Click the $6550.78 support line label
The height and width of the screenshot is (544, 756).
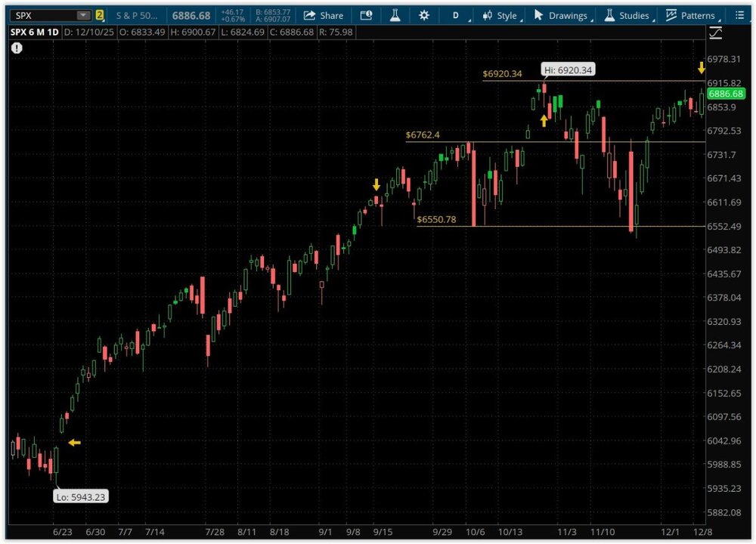tap(436, 219)
